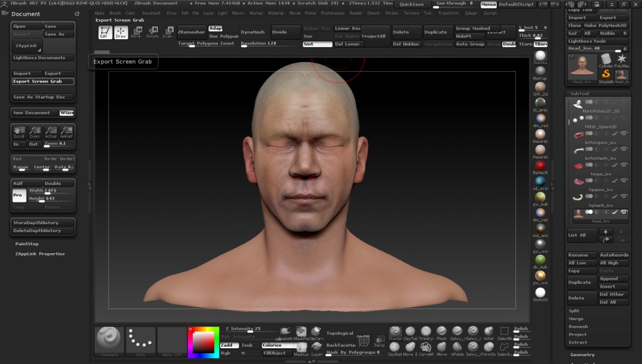642x364 pixels.
Task: Switch to the Move transform tool
Action: pyautogui.click(x=136, y=32)
